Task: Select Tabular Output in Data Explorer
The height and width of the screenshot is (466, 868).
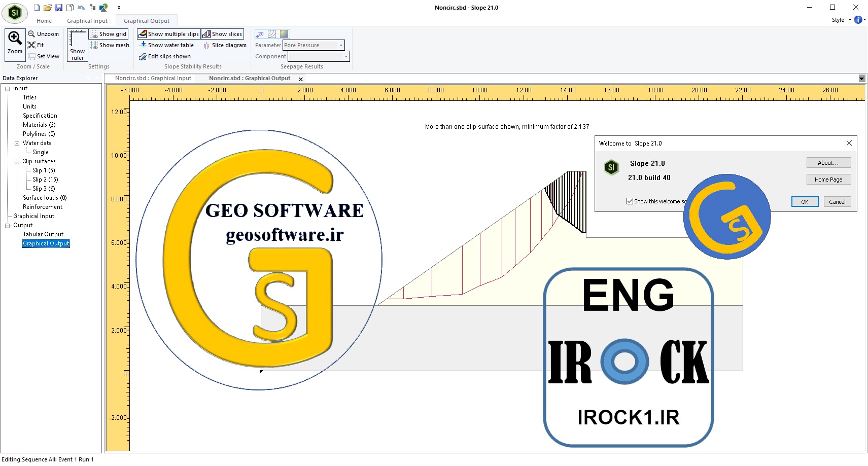Action: click(x=43, y=234)
